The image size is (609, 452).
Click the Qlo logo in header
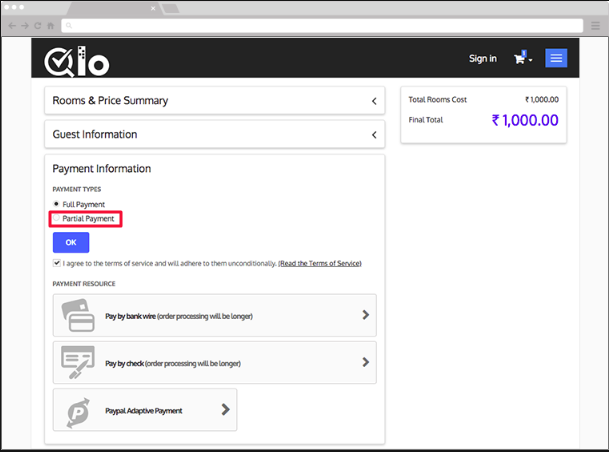click(x=77, y=62)
